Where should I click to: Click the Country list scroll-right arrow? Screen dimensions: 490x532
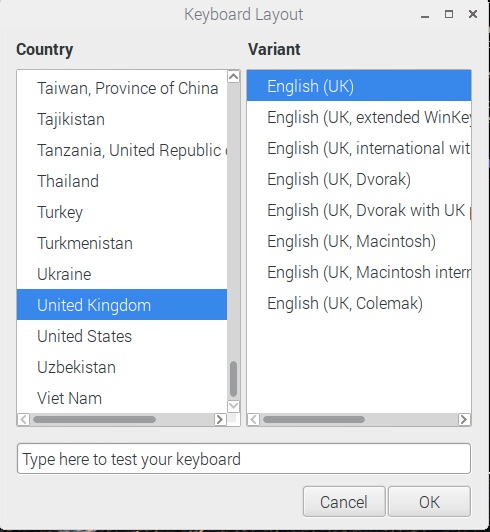pos(220,419)
